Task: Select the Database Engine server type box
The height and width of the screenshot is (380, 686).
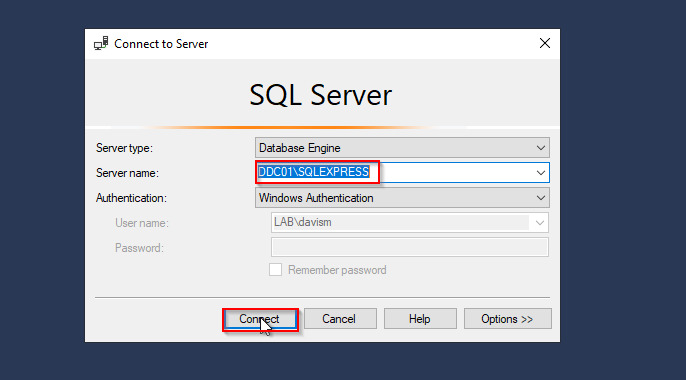Action: (x=402, y=148)
